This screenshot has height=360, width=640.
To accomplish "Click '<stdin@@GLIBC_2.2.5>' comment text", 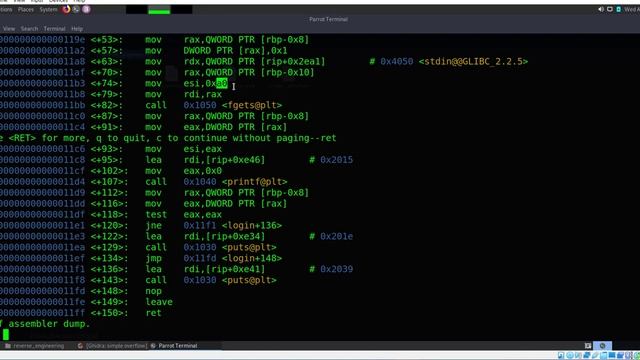I will point(473,62).
